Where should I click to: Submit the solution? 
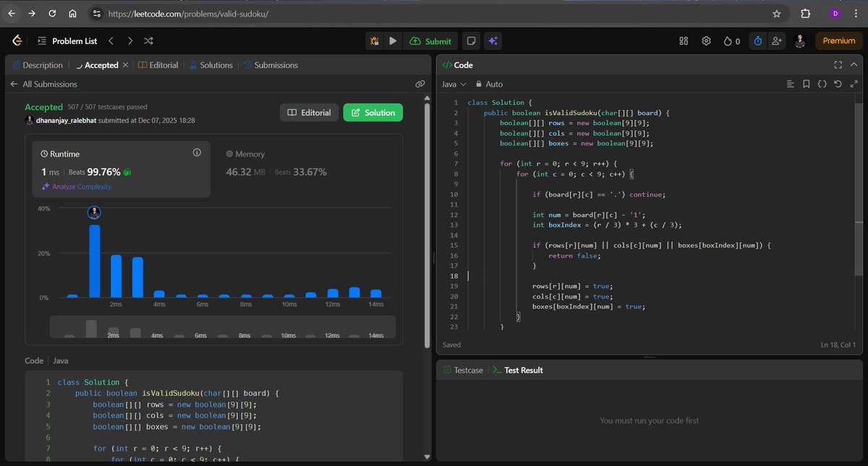pyautogui.click(x=430, y=41)
